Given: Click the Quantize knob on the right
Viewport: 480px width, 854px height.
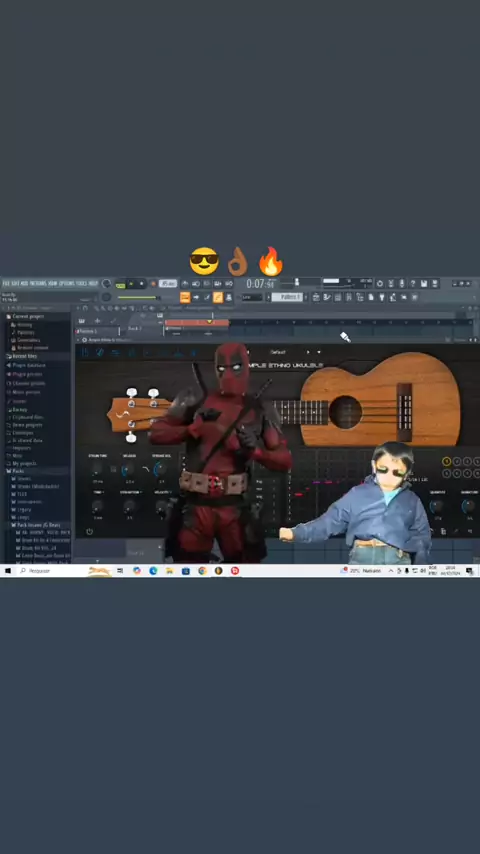Looking at the screenshot, I should pyautogui.click(x=437, y=505).
